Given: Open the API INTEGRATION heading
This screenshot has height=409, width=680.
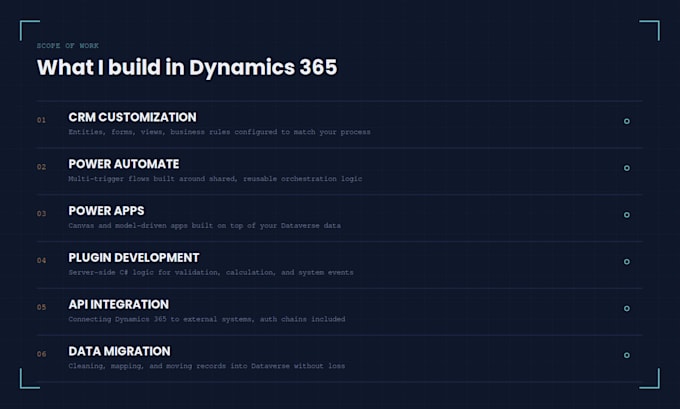Looking at the screenshot, I should point(118,304).
